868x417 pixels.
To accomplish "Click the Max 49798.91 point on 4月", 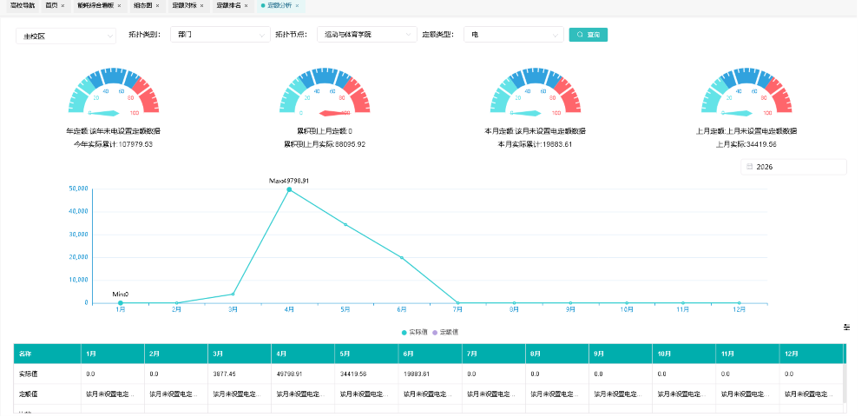I will (289, 189).
